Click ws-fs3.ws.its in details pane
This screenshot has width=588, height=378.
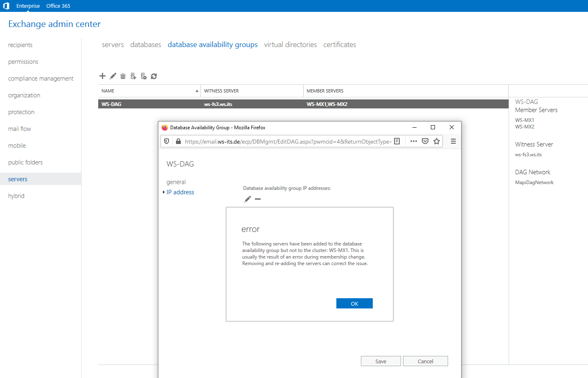(x=528, y=155)
